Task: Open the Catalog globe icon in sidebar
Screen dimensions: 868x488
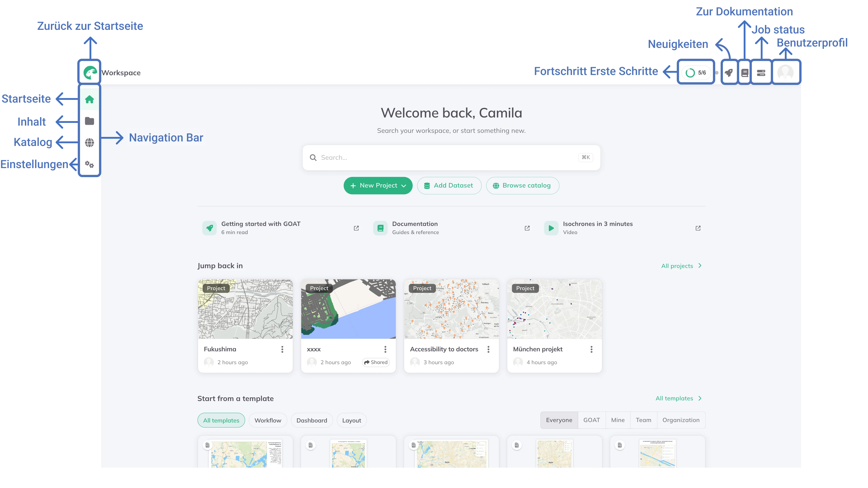Action: tap(89, 143)
